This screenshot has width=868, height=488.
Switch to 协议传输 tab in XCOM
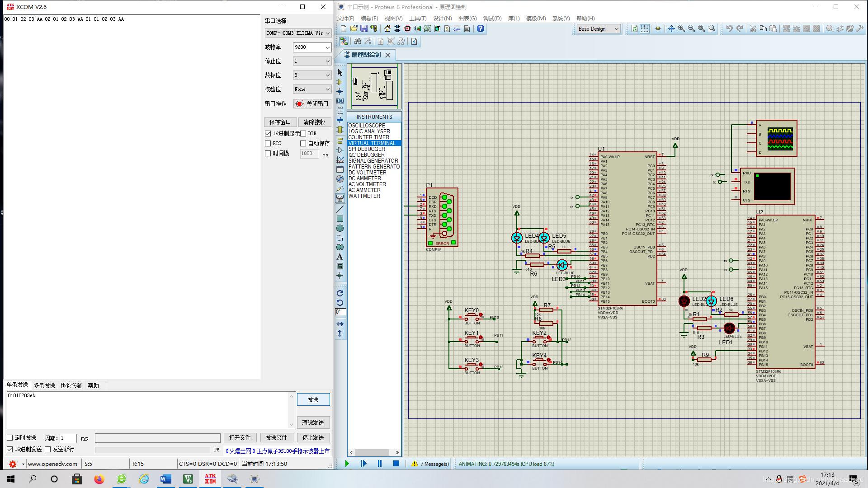pos(72,385)
